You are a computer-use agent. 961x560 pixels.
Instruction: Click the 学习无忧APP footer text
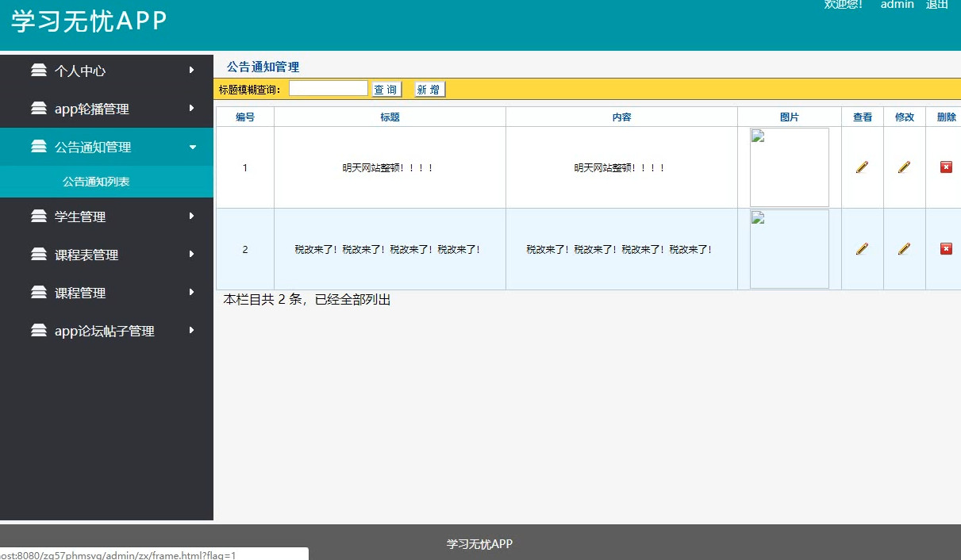(479, 544)
